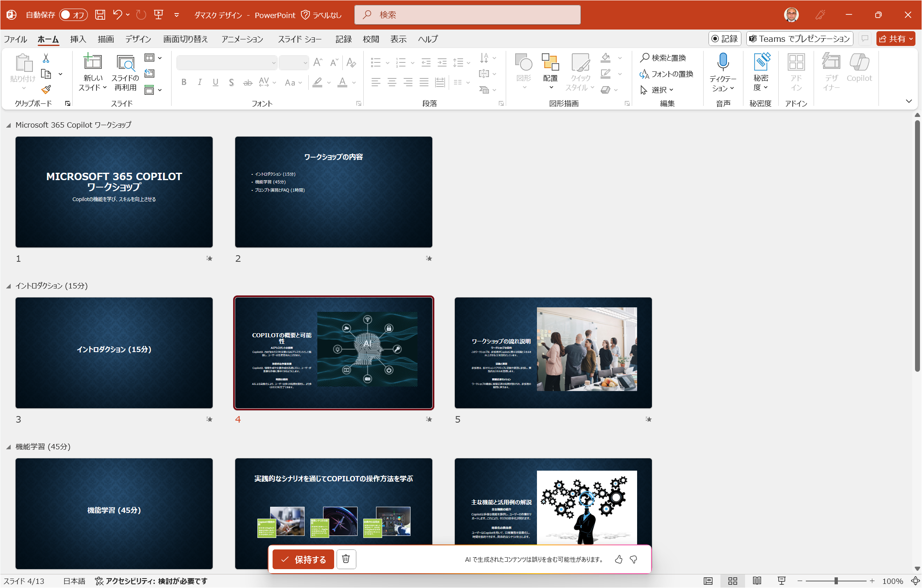Click the Record (記録) button top right

tap(725, 39)
